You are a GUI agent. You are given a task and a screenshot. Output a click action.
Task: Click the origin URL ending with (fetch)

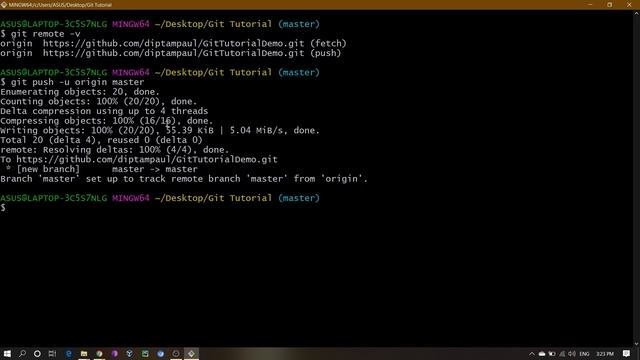(x=173, y=43)
